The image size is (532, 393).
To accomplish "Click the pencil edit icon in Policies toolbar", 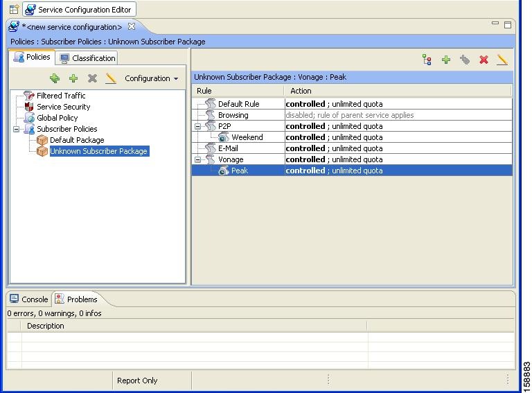I will [110, 79].
